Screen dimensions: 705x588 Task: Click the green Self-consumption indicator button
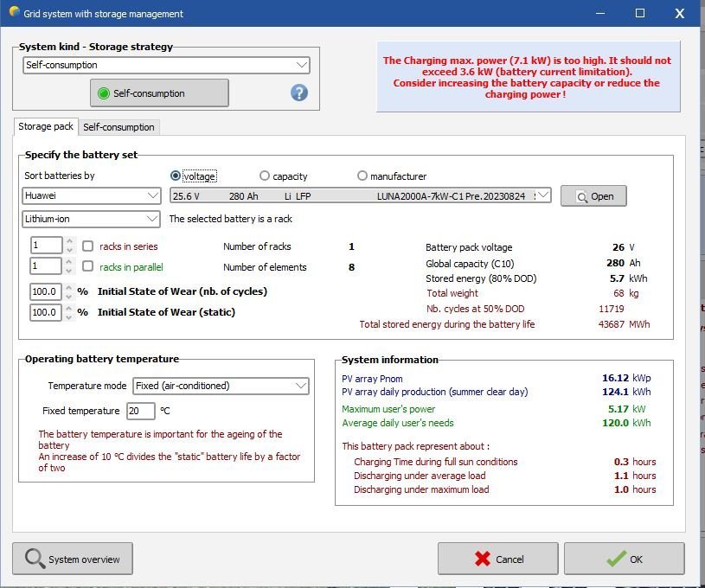(x=159, y=93)
